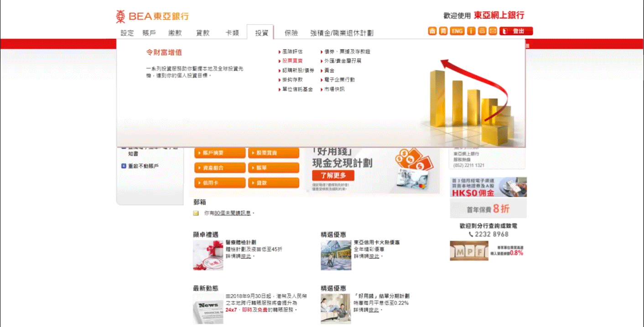Click the orange 賬戶摘要 button
The width and height of the screenshot is (644, 327).
click(x=220, y=153)
